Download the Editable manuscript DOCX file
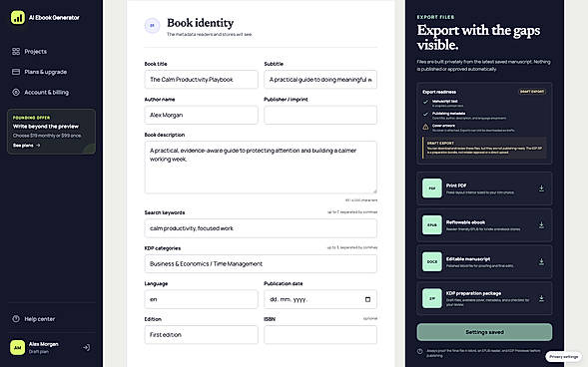Viewport: 588px width, 367px height. pyautogui.click(x=541, y=261)
